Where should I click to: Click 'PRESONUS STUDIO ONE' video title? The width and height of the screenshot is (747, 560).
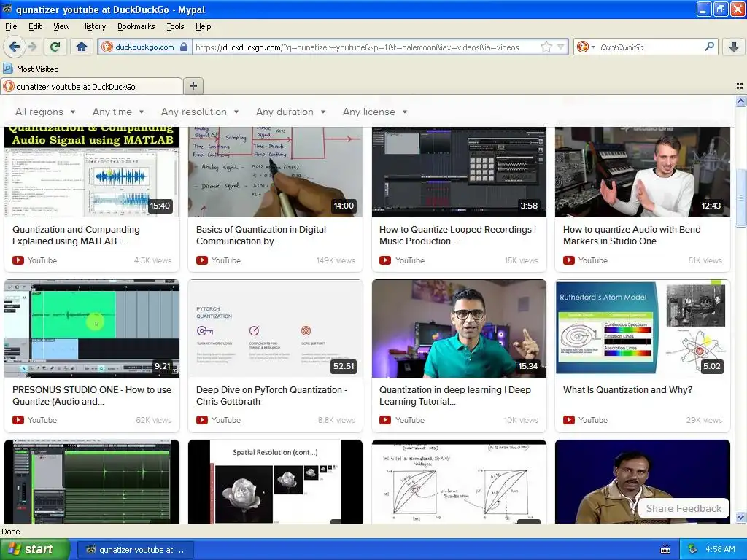click(92, 395)
